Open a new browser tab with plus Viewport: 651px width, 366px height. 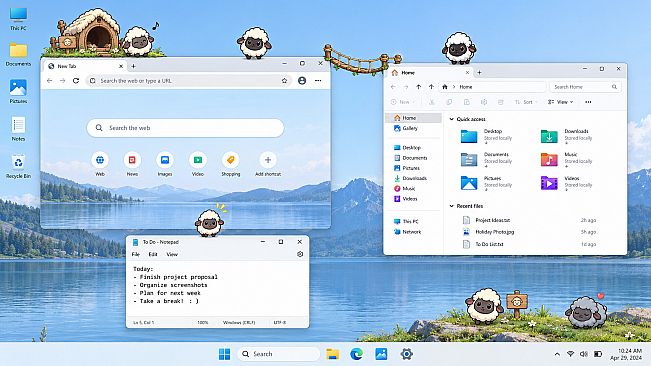click(x=133, y=66)
